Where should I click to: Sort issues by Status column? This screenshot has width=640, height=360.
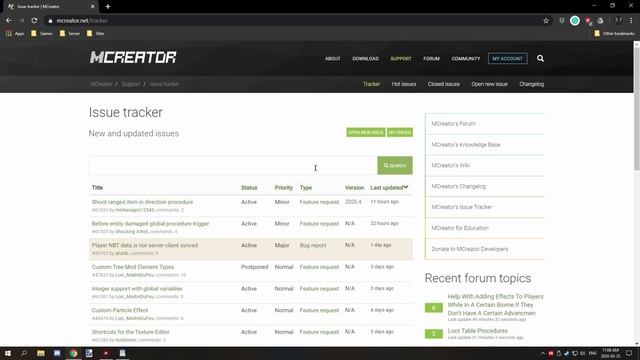249,188
